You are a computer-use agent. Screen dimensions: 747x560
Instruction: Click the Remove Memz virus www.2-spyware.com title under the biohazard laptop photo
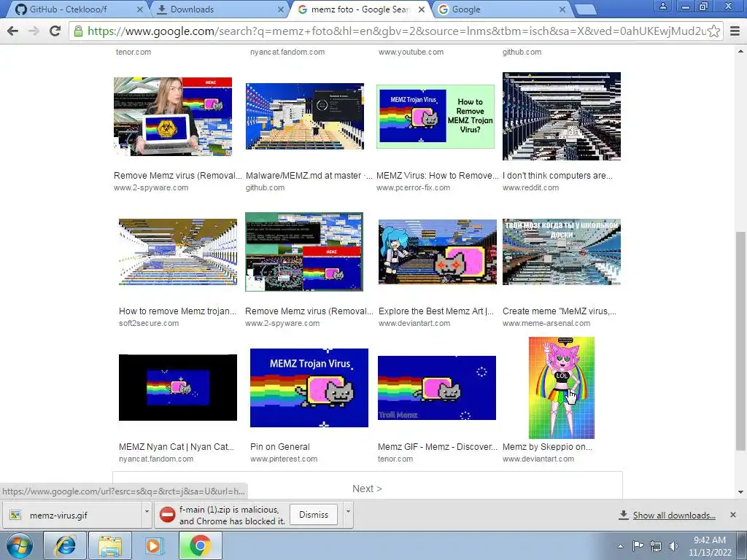click(178, 175)
